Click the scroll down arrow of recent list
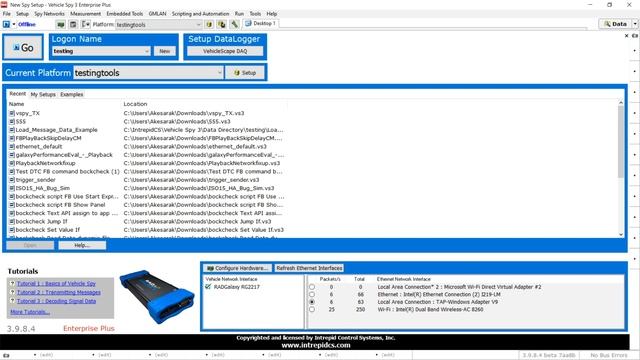The image size is (640, 360). pyautogui.click(x=621, y=234)
